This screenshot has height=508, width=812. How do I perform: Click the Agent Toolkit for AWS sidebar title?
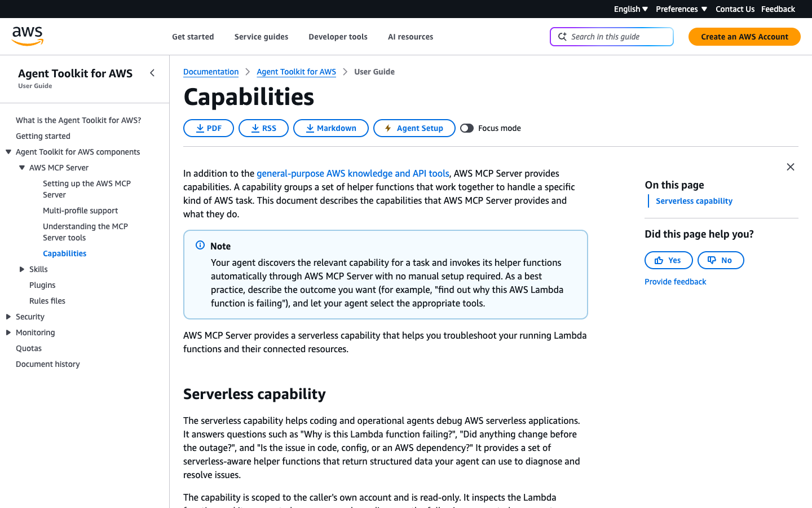pos(75,73)
